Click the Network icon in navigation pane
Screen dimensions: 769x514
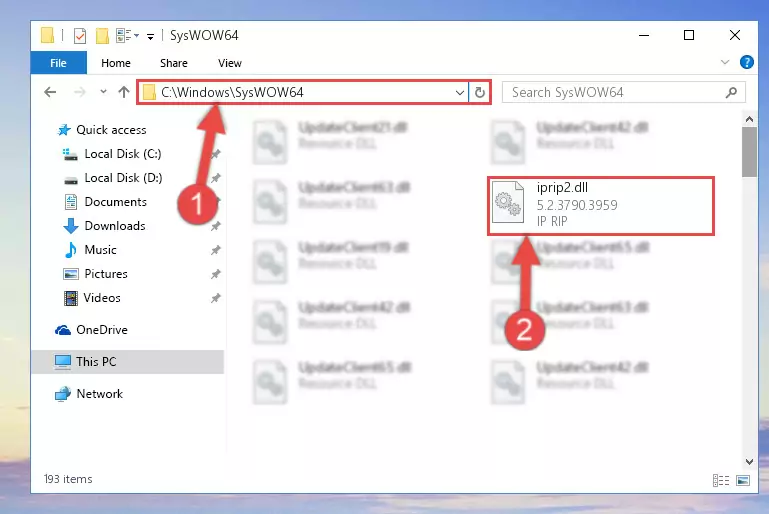[x=63, y=393]
